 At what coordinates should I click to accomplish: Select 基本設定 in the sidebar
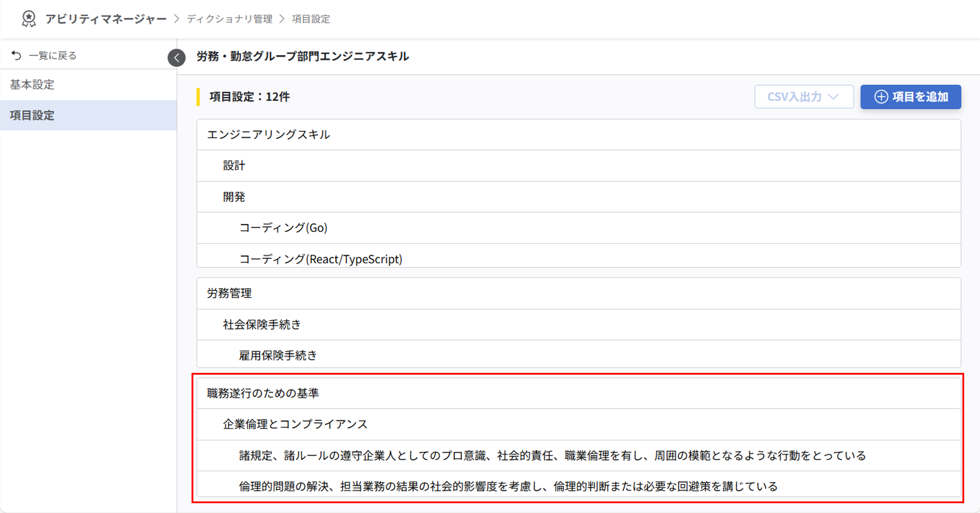(x=32, y=84)
